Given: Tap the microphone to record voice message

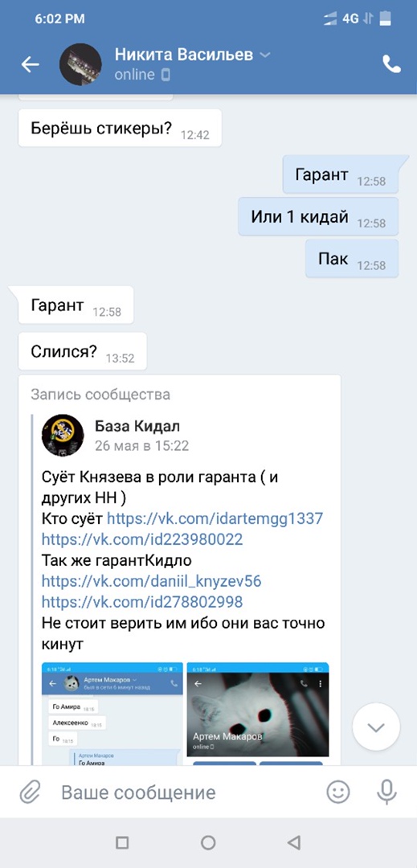Looking at the screenshot, I should click(x=386, y=792).
